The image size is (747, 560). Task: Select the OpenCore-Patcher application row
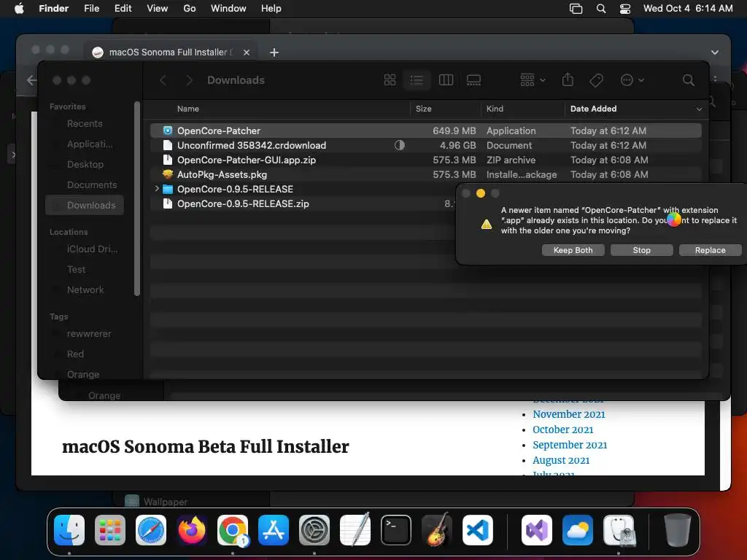(x=425, y=131)
